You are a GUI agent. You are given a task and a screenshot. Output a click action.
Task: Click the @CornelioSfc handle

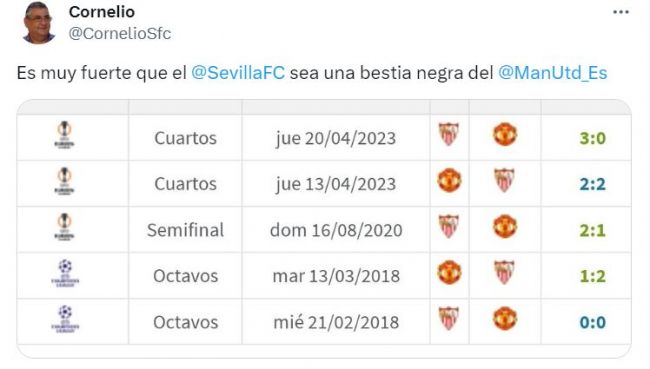click(119, 33)
